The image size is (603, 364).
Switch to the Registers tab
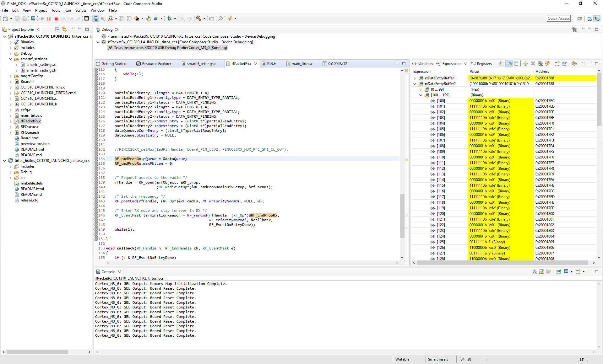click(x=484, y=64)
